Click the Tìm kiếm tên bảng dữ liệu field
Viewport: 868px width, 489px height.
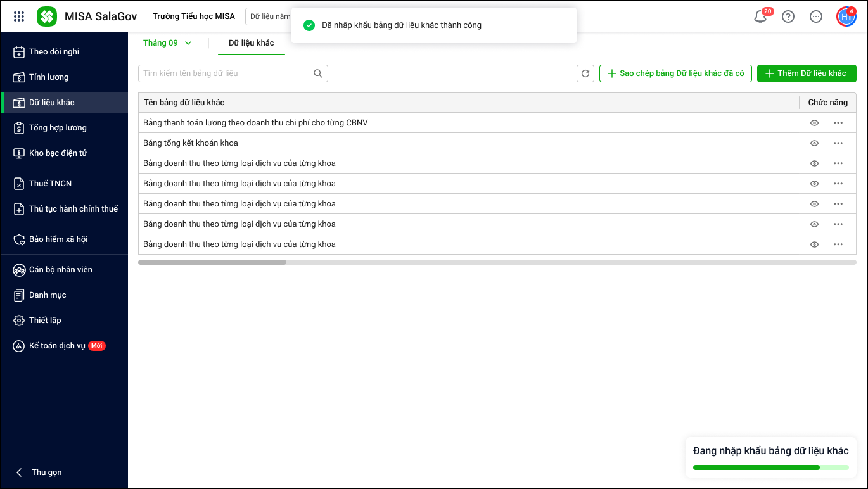tap(226, 73)
